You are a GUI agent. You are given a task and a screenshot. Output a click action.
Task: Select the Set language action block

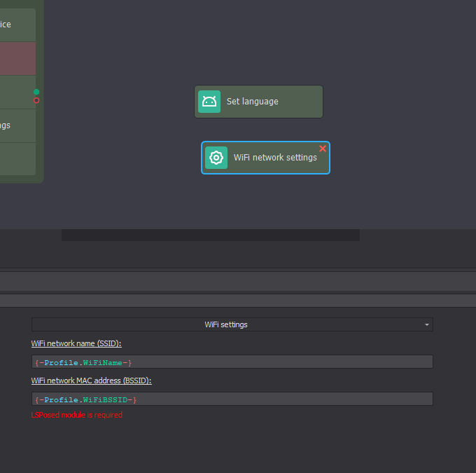coord(258,102)
